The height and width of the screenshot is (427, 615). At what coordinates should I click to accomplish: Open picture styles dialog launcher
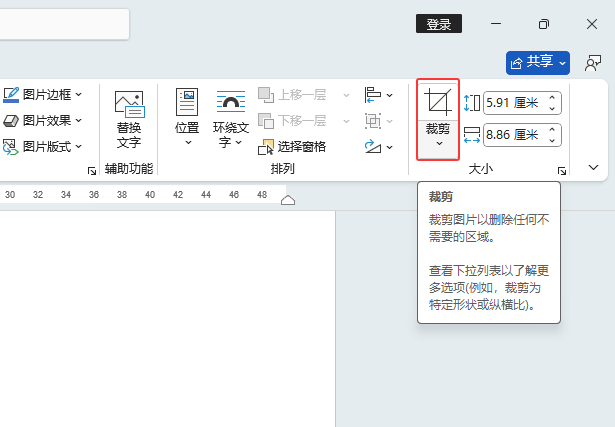pos(92,171)
